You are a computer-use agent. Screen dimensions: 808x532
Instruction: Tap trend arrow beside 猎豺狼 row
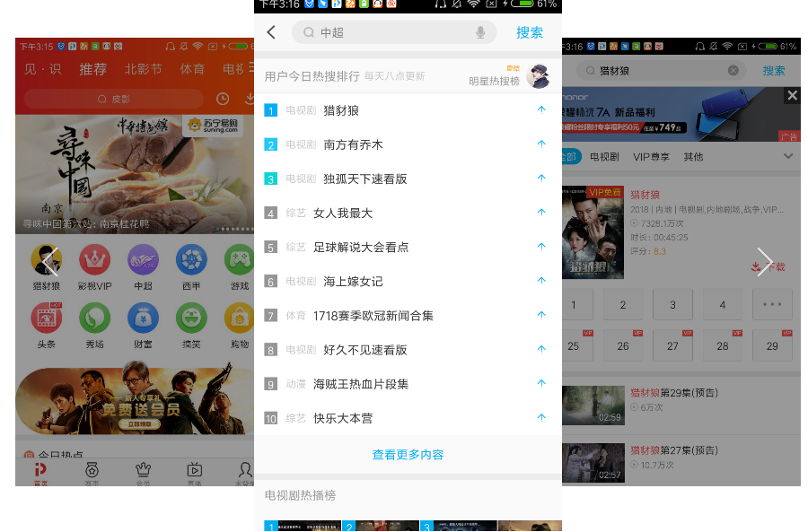point(541,109)
